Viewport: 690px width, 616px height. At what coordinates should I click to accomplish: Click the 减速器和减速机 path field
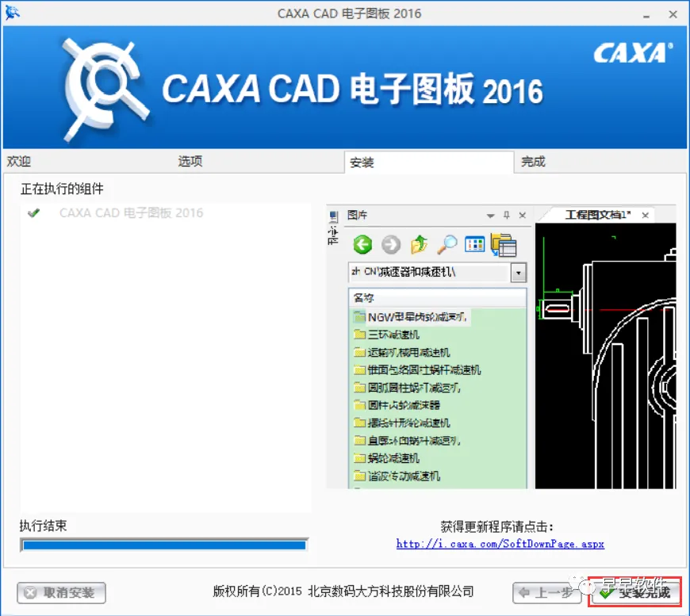[430, 273]
